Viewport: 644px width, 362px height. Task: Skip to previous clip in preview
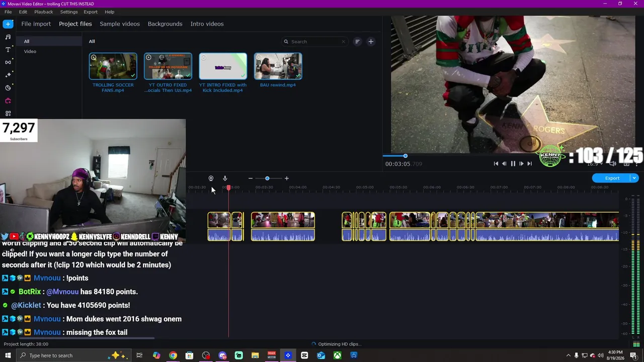[x=496, y=164]
